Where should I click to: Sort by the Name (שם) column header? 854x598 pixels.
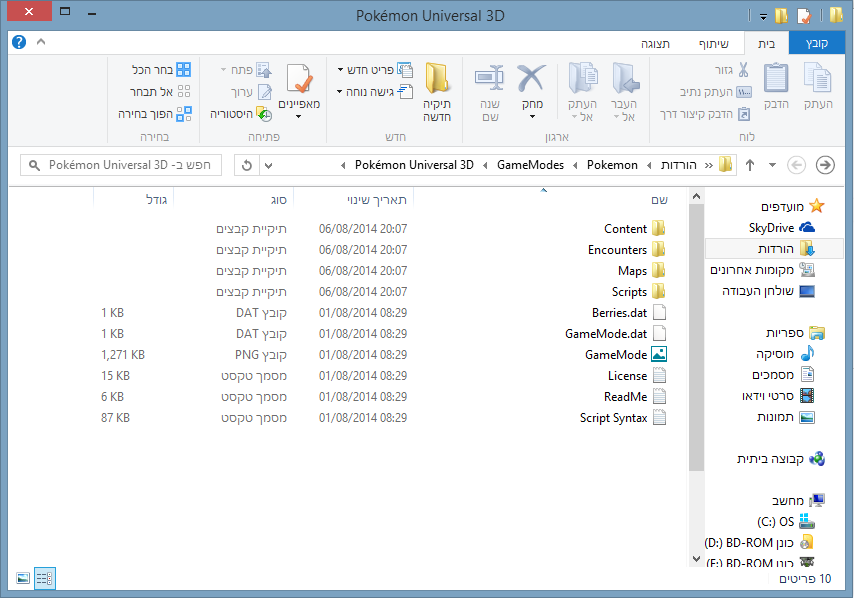[660, 200]
